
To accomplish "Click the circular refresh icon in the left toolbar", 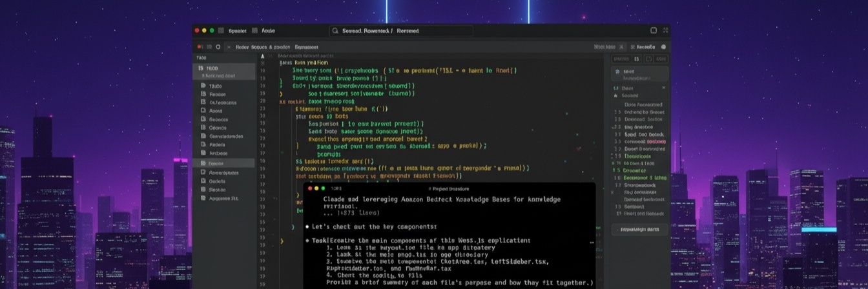I will coord(218,47).
